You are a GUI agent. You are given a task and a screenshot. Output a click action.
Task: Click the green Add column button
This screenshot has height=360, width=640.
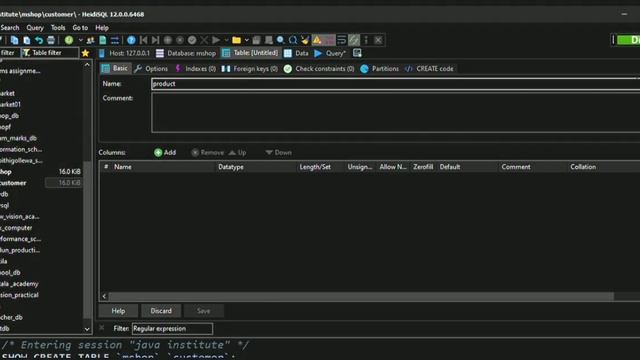pyautogui.click(x=165, y=152)
